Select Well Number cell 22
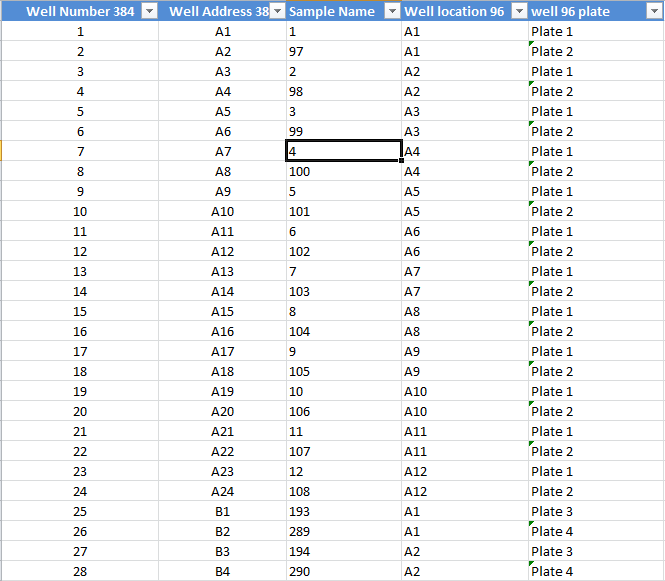The height and width of the screenshot is (581, 665). click(x=80, y=451)
